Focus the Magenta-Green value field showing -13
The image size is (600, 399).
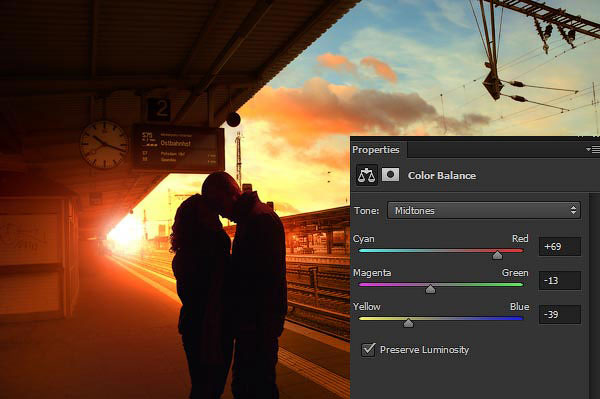click(x=560, y=280)
